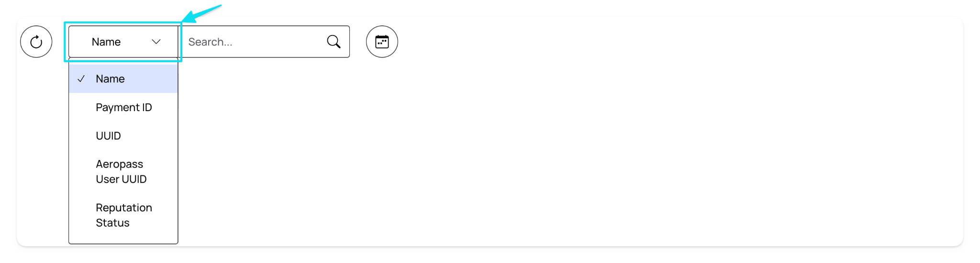Click the checkmark beside the Name option
Screen dimensions: 980x263
tap(81, 79)
